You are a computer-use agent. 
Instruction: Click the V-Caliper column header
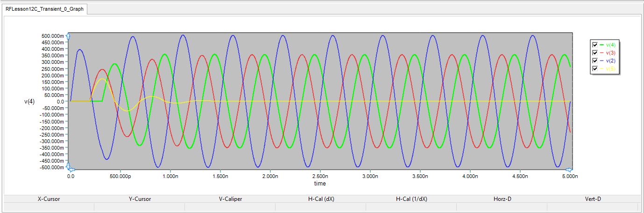[230, 199]
